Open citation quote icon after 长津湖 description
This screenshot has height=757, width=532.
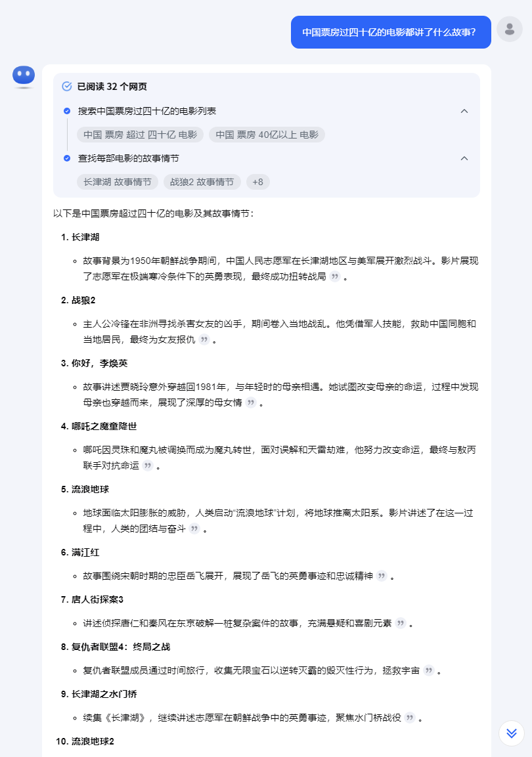(335, 276)
